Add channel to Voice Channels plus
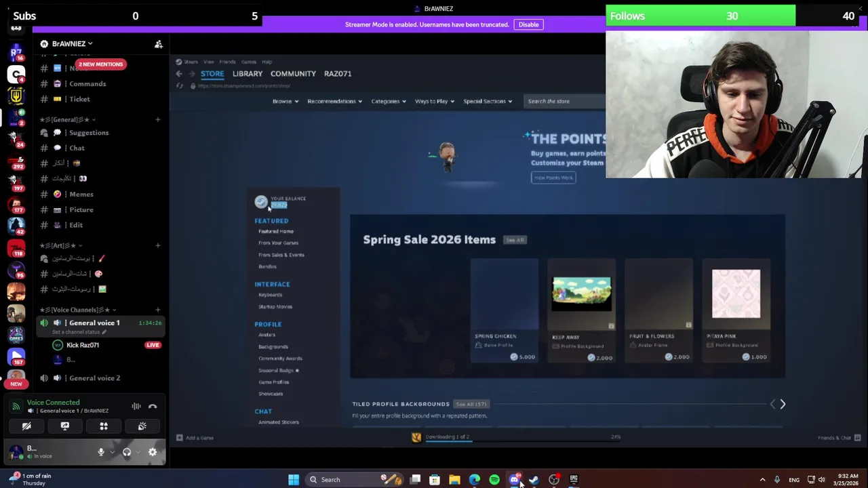This screenshot has height=488, width=868. tap(157, 310)
